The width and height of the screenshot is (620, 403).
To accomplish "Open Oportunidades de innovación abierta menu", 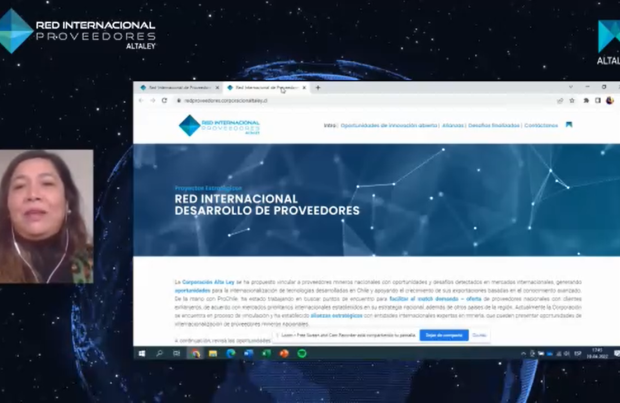I will [389, 125].
